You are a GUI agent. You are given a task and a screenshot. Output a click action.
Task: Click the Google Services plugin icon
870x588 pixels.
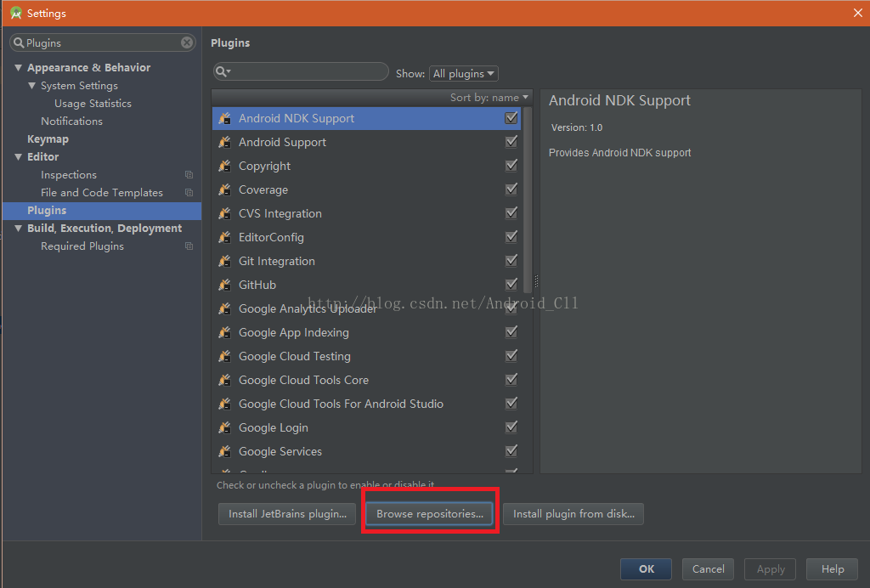[224, 451]
